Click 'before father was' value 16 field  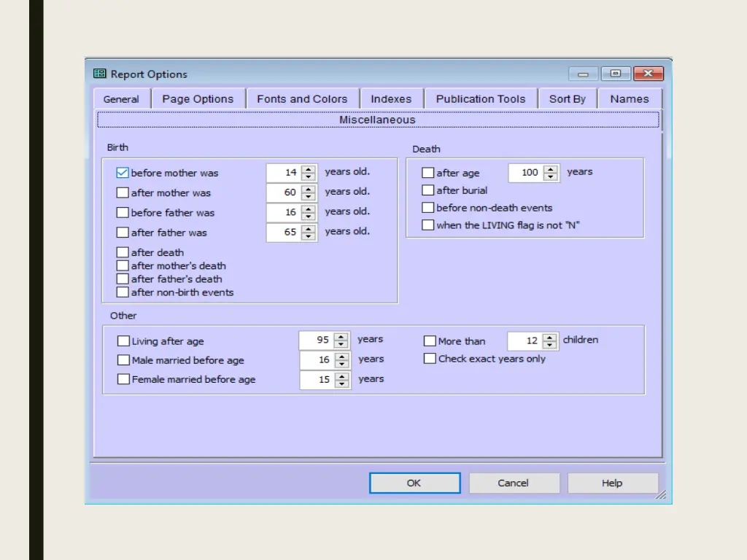284,212
